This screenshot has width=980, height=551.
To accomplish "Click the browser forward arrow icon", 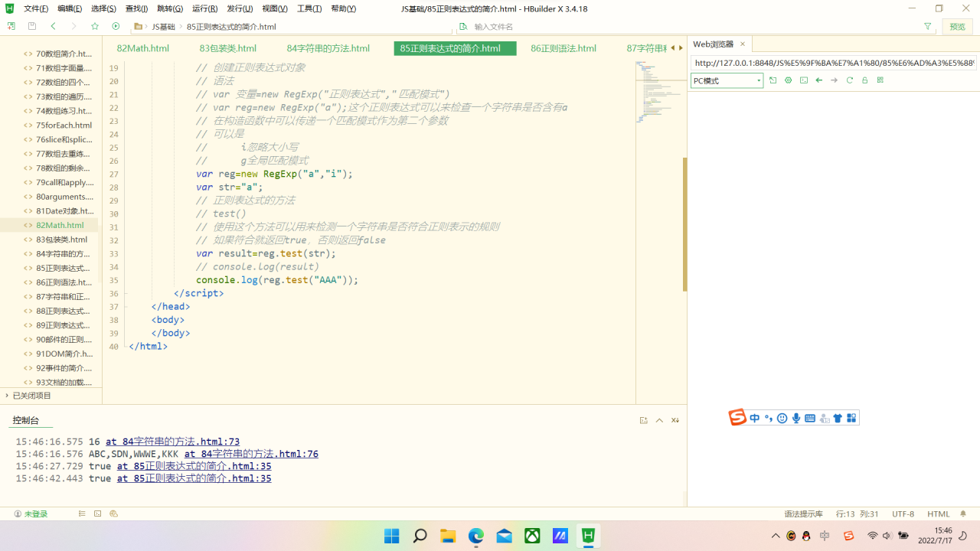I will pyautogui.click(x=835, y=80).
